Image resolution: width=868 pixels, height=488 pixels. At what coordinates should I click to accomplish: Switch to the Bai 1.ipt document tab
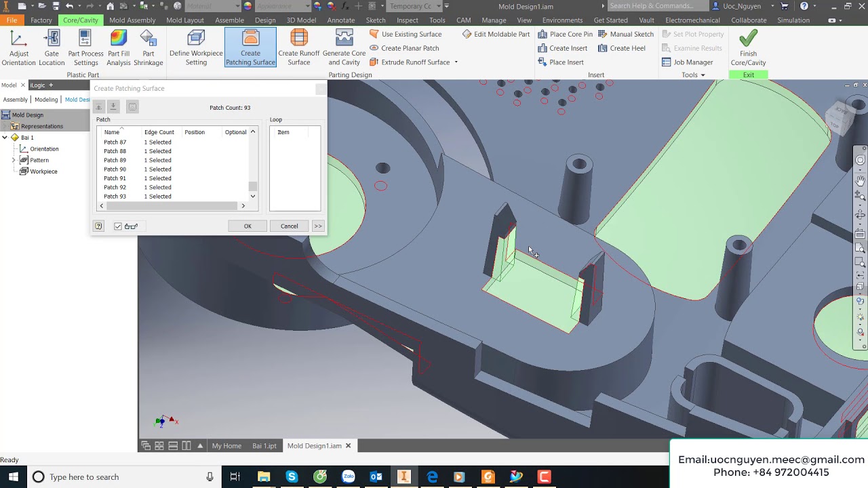click(x=264, y=446)
